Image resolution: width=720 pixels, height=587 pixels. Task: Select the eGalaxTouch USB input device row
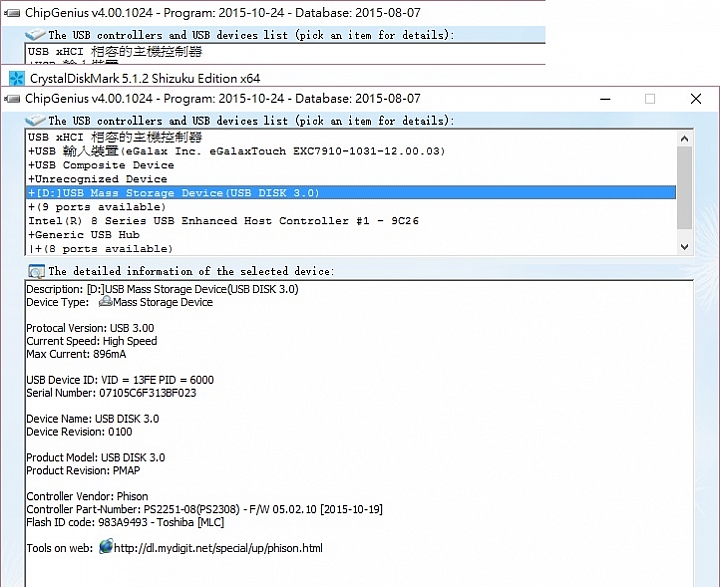coord(351,151)
